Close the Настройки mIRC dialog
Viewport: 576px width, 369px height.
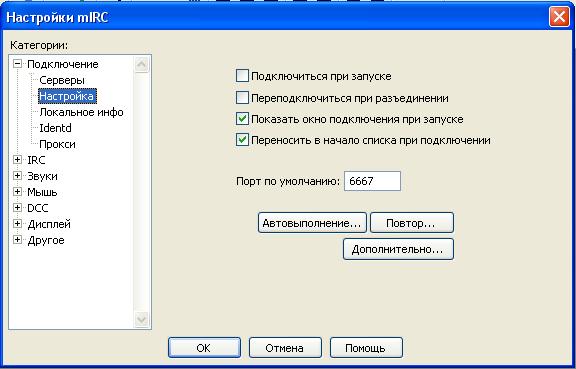(x=559, y=17)
